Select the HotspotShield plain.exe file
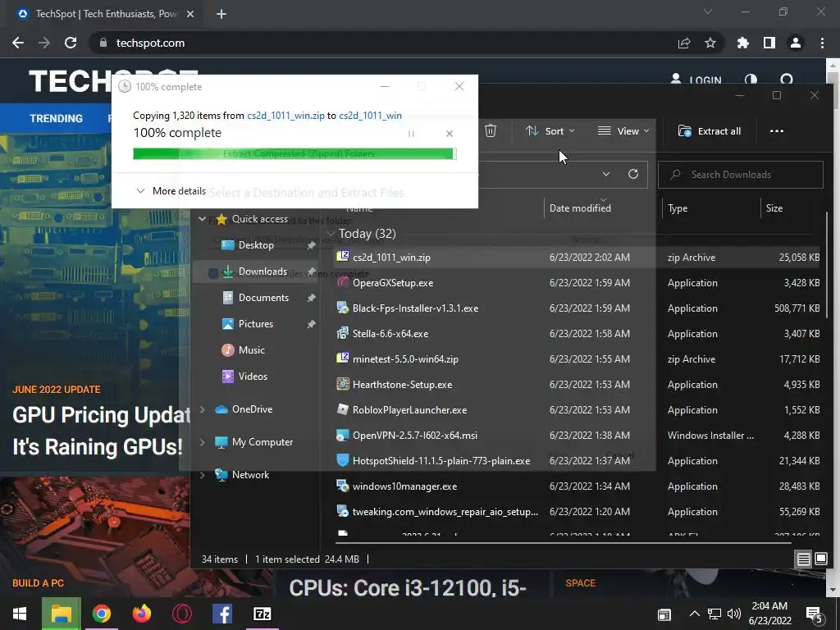This screenshot has width=840, height=630. [x=577, y=461]
